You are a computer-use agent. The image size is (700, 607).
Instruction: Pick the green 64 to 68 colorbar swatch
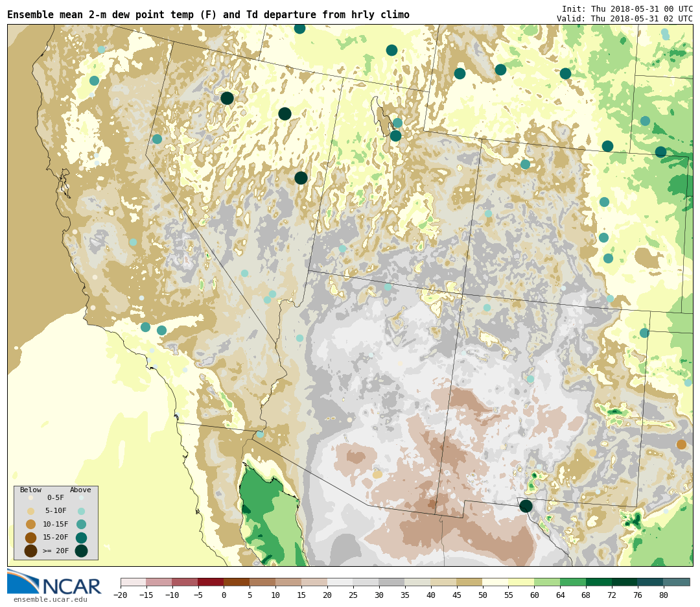(573, 582)
